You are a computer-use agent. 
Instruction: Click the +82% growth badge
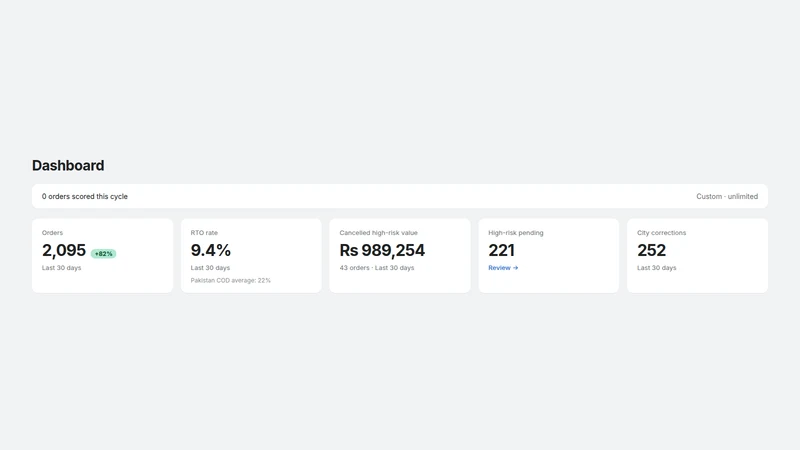coord(104,254)
